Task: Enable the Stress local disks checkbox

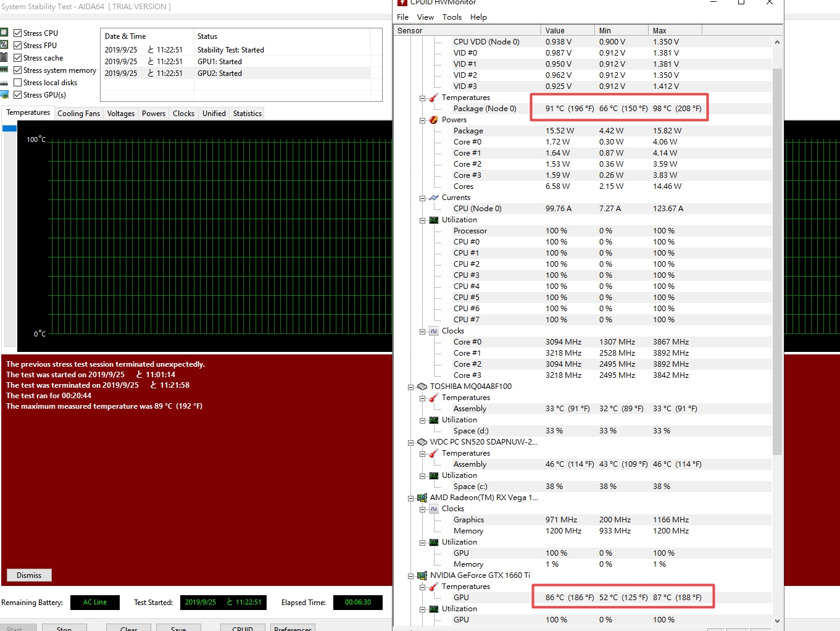Action: click(18, 82)
